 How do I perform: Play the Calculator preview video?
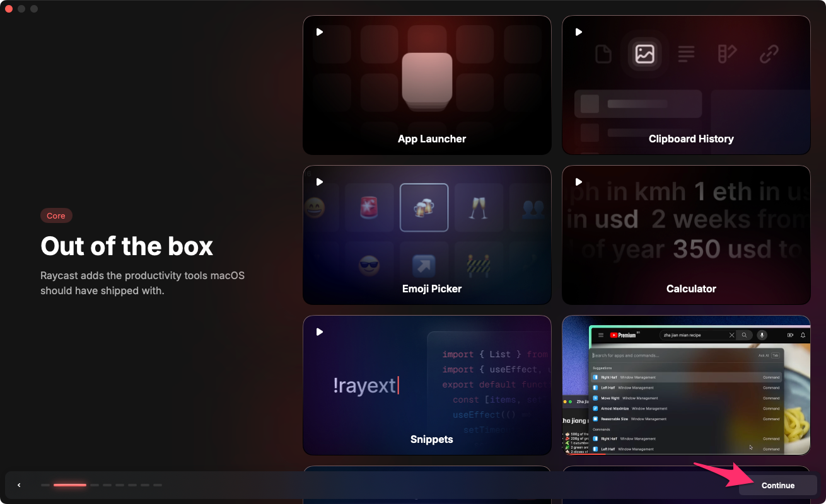[579, 182]
